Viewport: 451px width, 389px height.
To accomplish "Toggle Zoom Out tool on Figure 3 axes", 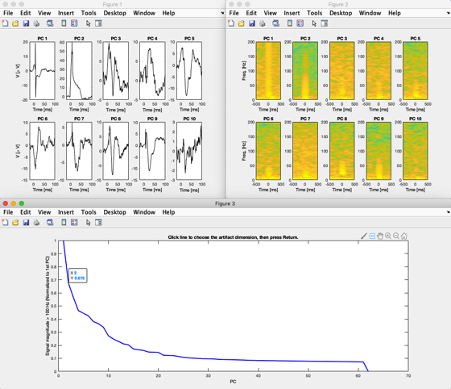I will 396,236.
